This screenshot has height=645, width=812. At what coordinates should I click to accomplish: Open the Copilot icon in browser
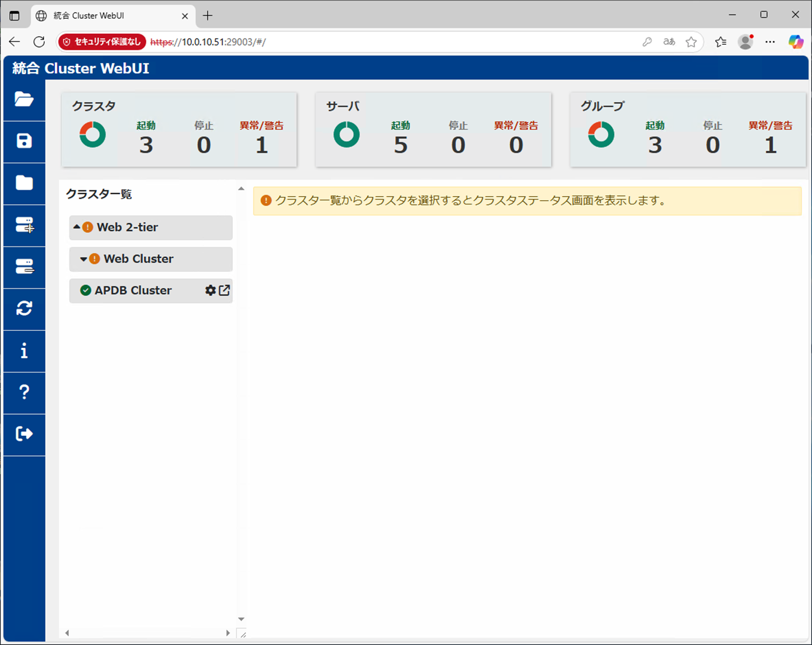coord(796,41)
